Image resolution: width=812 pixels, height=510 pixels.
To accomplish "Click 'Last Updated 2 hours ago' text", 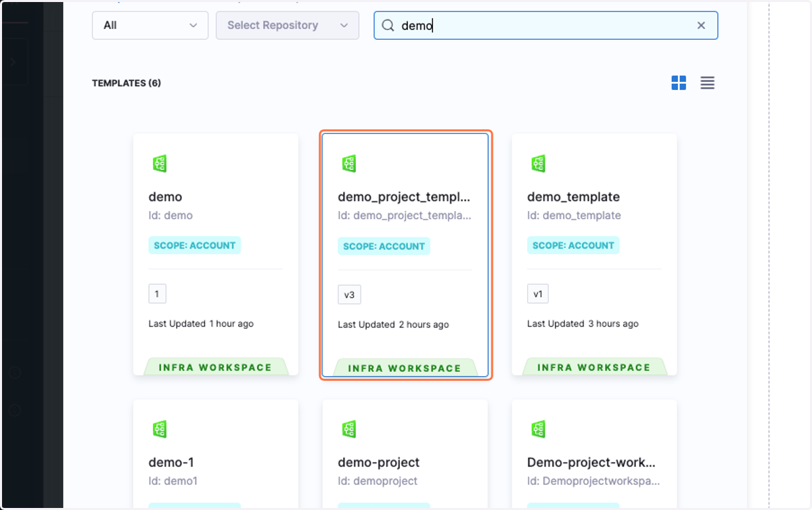I will (393, 325).
